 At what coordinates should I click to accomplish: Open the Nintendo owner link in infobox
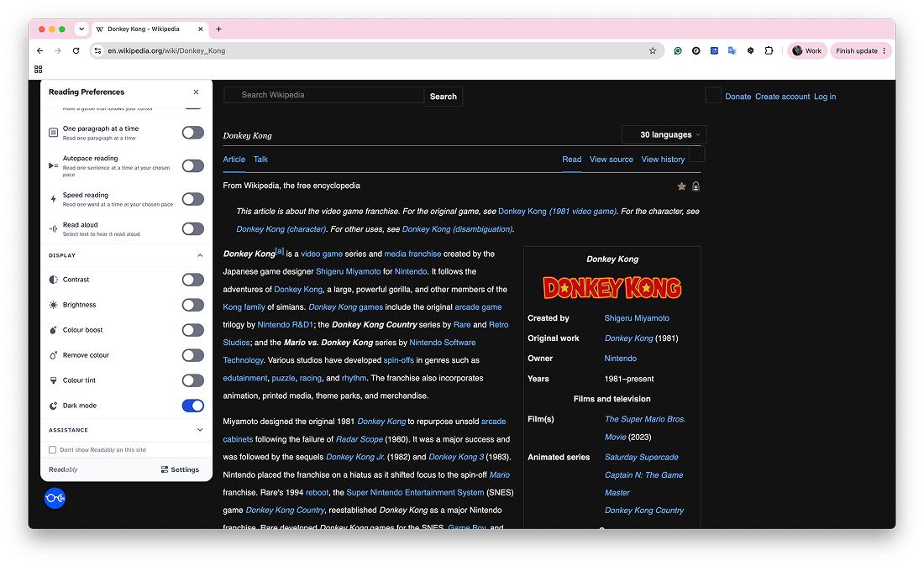[620, 359]
